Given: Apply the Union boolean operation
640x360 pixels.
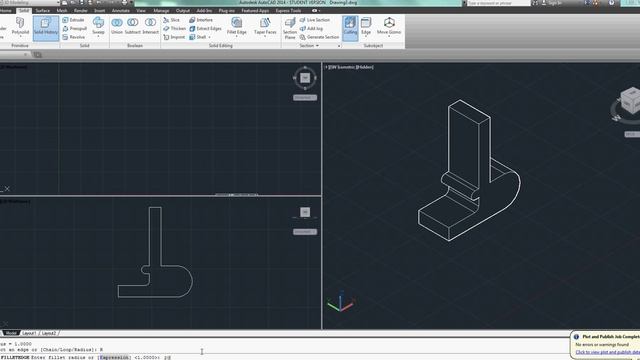Looking at the screenshot, I should [117, 26].
